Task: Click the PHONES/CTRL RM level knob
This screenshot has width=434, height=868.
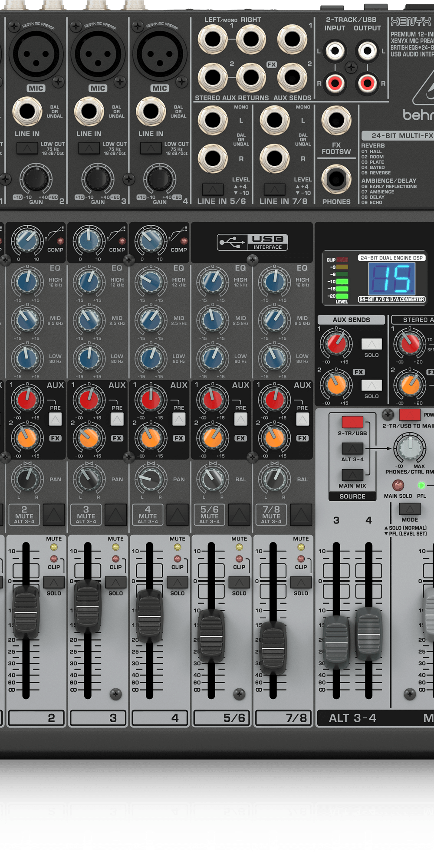Action: tap(410, 447)
